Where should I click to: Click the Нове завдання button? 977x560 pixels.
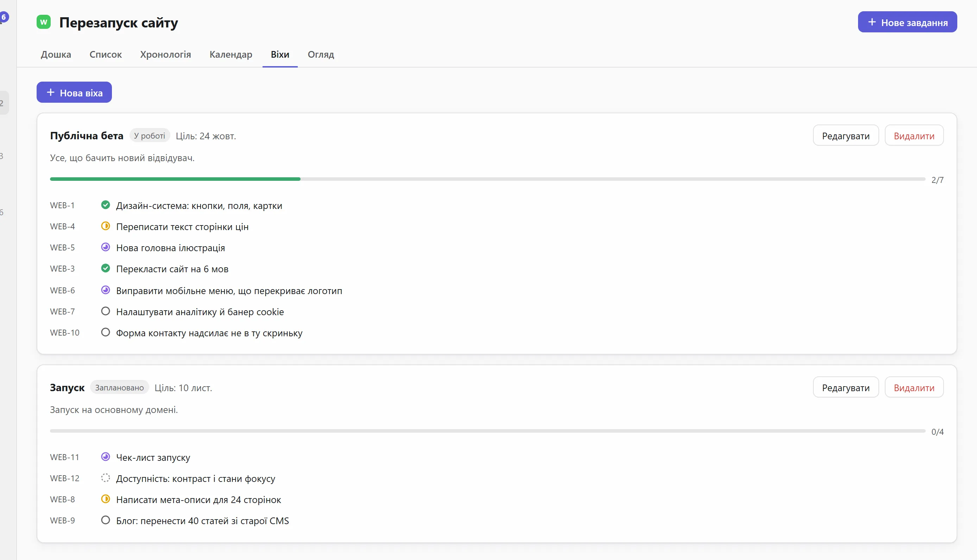(x=907, y=22)
